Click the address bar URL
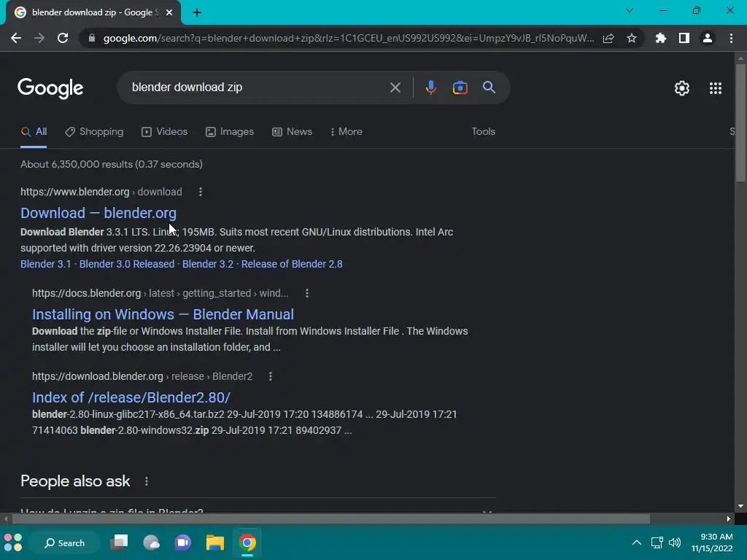 (x=348, y=38)
